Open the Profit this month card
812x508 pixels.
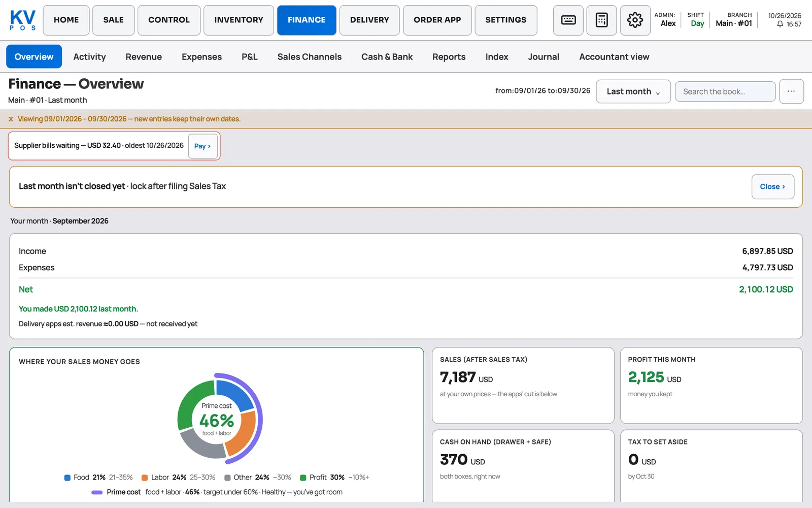711,385
